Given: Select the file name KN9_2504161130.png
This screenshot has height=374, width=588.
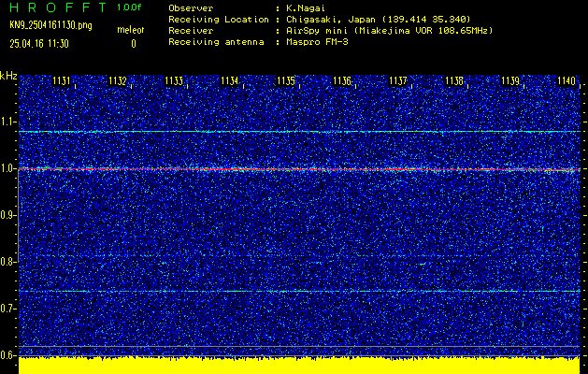Looking at the screenshot, I should click(x=50, y=25).
